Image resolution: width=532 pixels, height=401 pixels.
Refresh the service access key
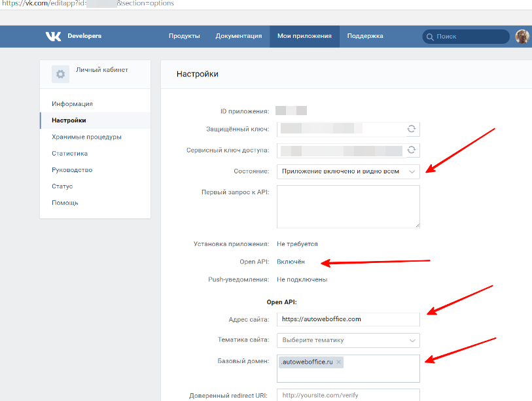tap(412, 150)
